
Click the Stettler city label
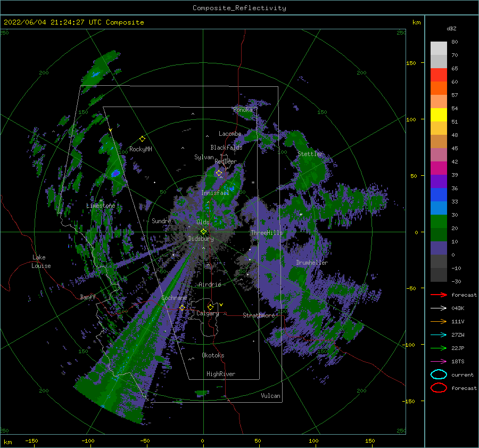pos(310,154)
